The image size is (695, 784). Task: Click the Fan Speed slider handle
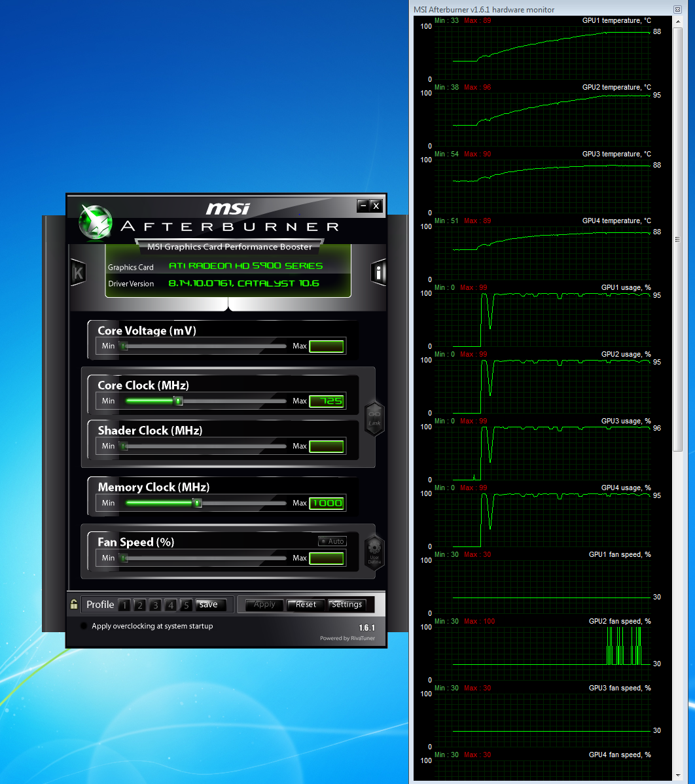(x=124, y=558)
